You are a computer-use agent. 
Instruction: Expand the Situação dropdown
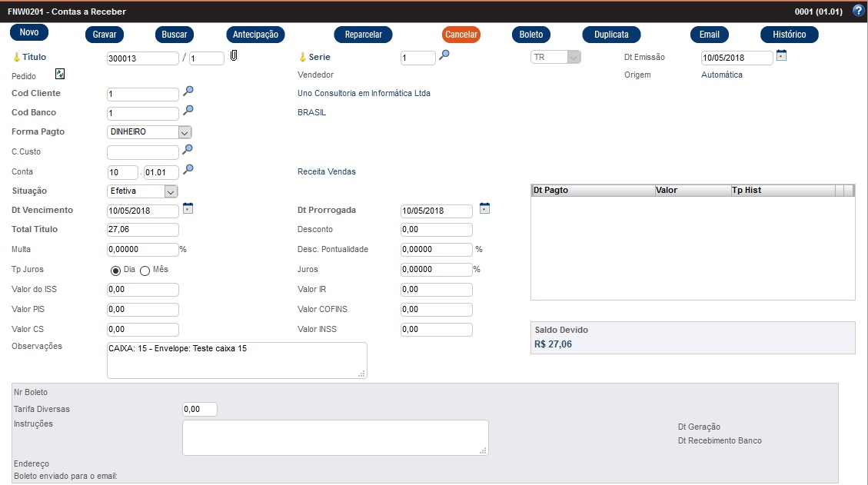point(171,191)
